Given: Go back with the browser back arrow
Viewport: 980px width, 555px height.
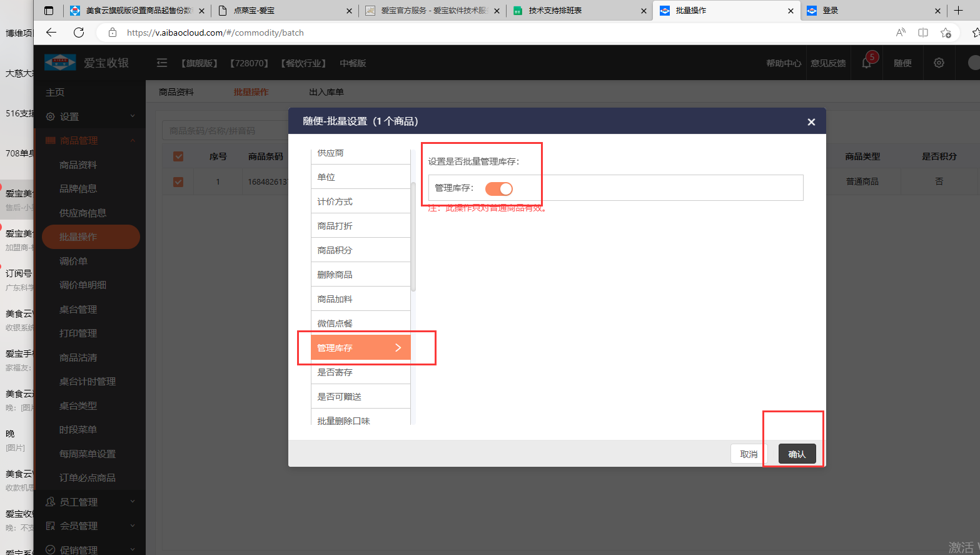Looking at the screenshot, I should [x=51, y=33].
